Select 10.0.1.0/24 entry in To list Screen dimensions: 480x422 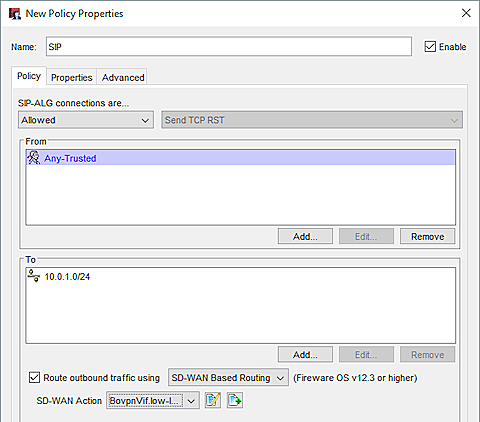click(x=241, y=276)
